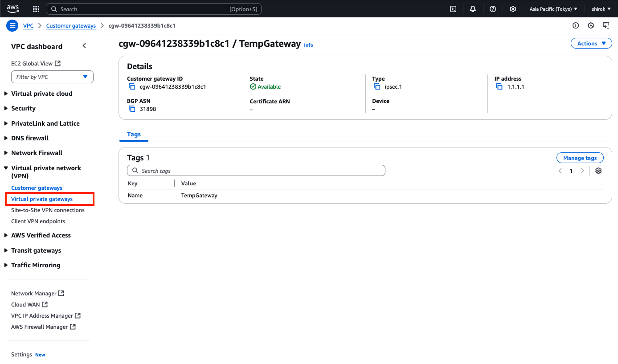Open the notifications bell icon

coord(473,9)
